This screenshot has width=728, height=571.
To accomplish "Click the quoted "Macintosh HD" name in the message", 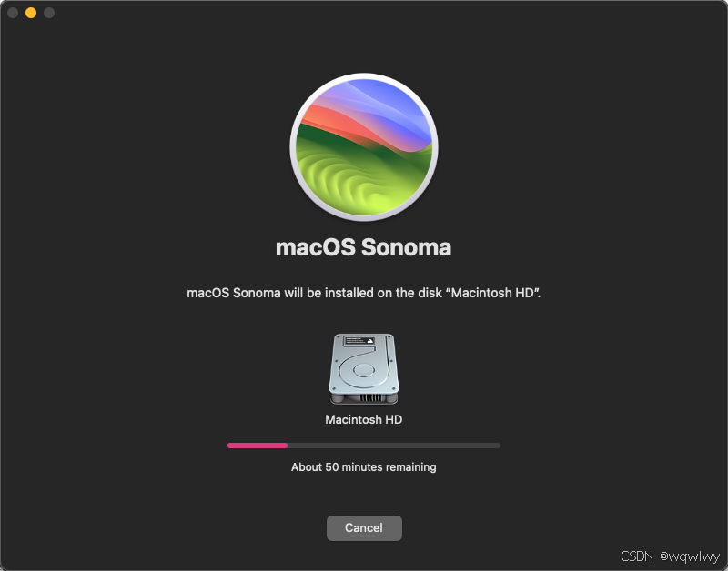I will point(495,293).
